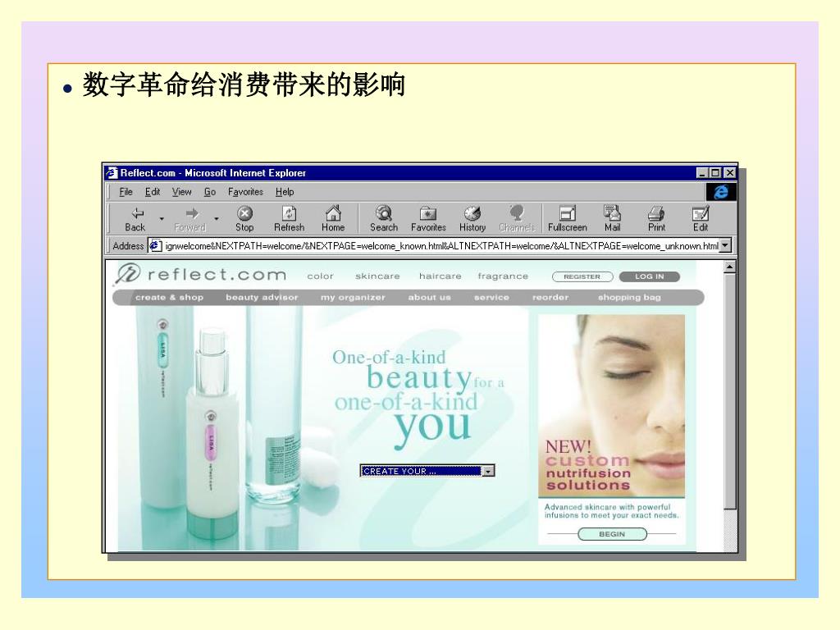Screen dimensions: 840x630
Task: Click the Internet Explorer logo throbber
Action: 720,192
